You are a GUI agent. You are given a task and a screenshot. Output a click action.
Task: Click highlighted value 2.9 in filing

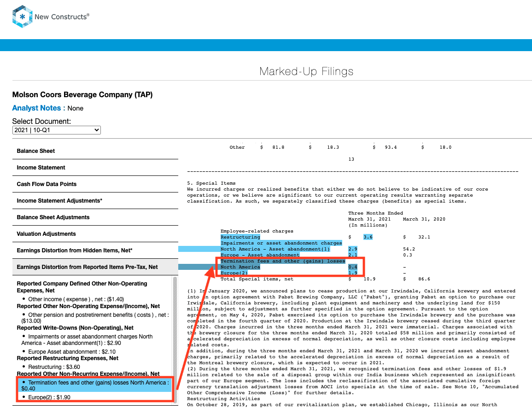[x=352, y=249]
